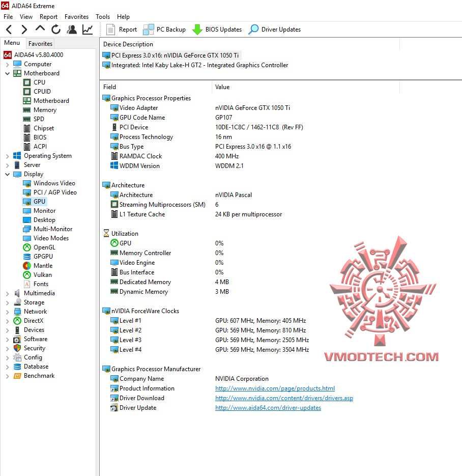Open PC Backup from the toolbar
Screen dimensions: 462x476
click(164, 30)
